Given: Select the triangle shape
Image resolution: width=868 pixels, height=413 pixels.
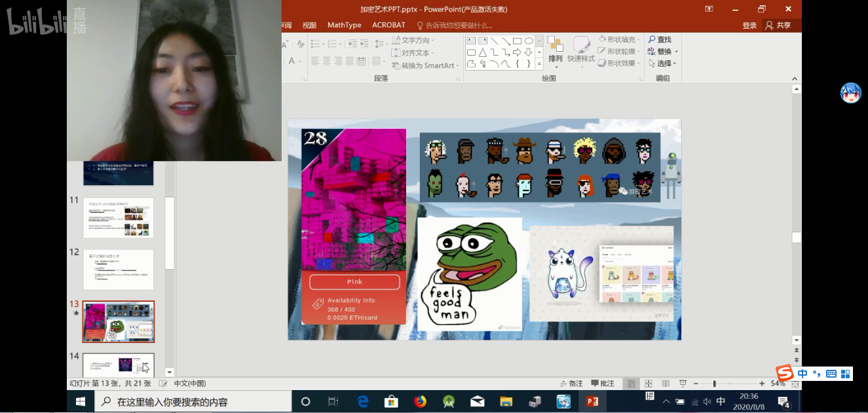Looking at the screenshot, I should pos(483,52).
